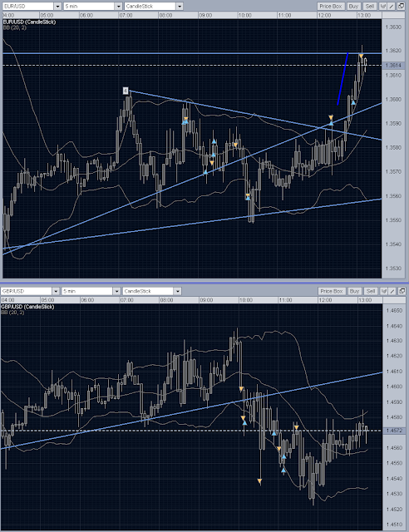Select the draw line tool in EUR/USD chart toolbar

click(392, 6)
